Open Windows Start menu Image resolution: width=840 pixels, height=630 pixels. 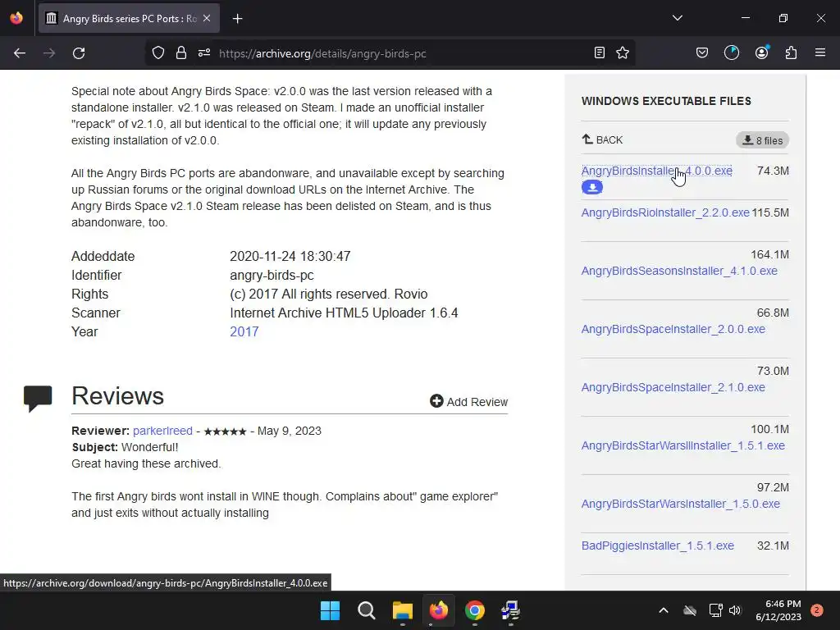click(x=330, y=610)
